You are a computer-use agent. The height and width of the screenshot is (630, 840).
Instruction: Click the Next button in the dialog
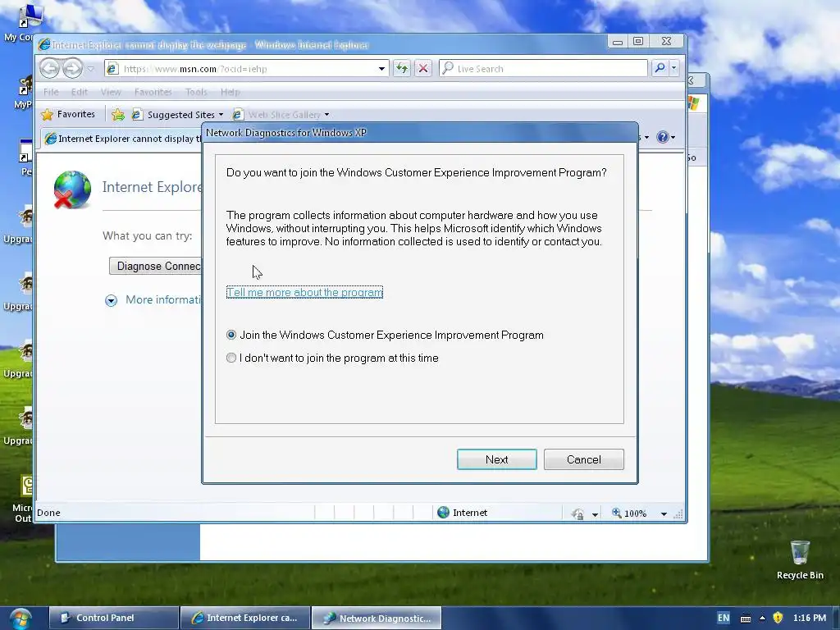(496, 459)
